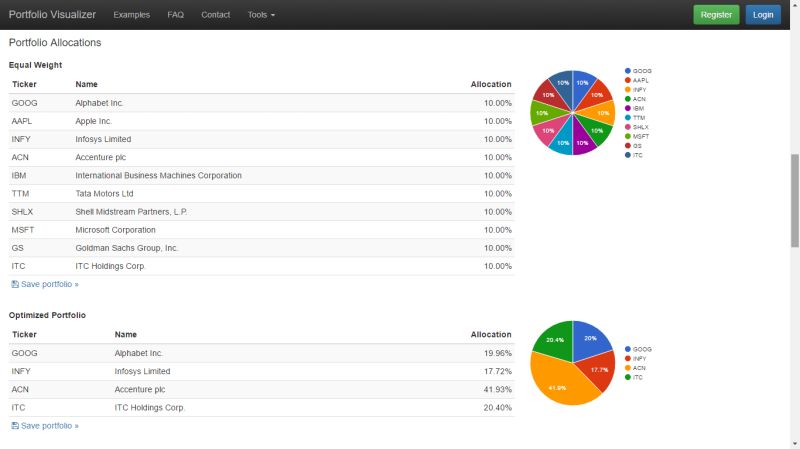Open the Examples menu item
Viewport: 800px width, 449px height.
point(132,15)
